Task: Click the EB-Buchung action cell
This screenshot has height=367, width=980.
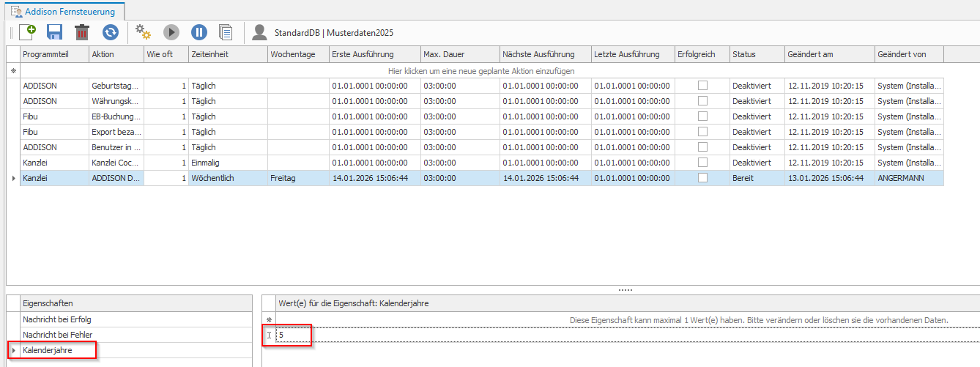Action: [x=116, y=116]
